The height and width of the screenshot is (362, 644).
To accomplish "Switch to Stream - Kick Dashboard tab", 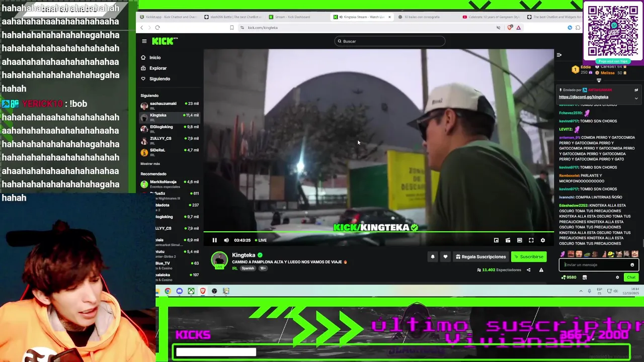I will click(x=297, y=17).
